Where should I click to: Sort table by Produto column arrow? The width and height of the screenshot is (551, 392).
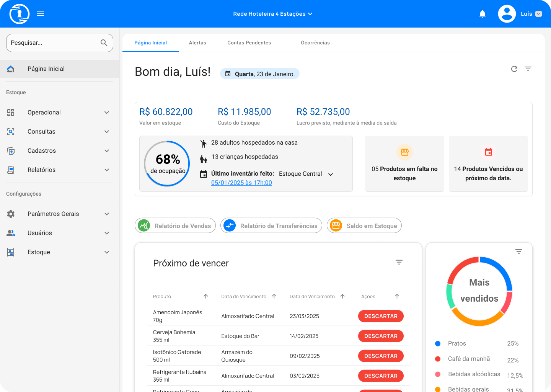pyautogui.click(x=205, y=296)
